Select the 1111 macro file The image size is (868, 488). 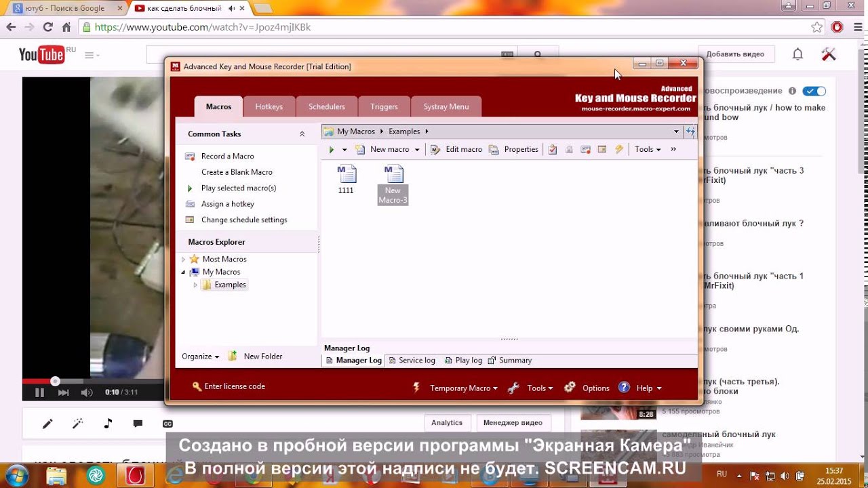(346, 180)
